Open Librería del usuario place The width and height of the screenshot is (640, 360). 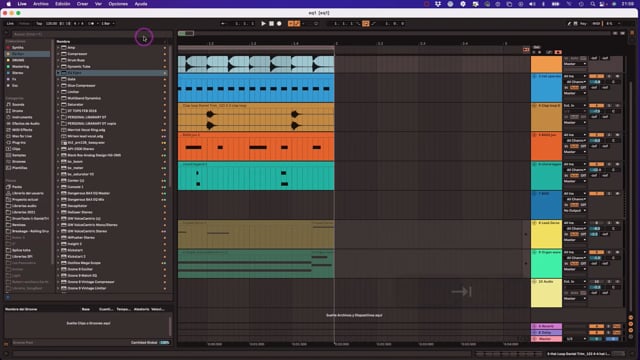click(27, 193)
